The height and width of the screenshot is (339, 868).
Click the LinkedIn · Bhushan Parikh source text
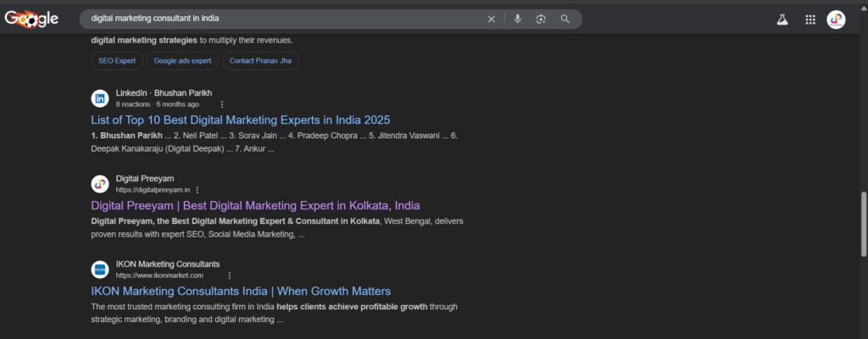click(164, 93)
